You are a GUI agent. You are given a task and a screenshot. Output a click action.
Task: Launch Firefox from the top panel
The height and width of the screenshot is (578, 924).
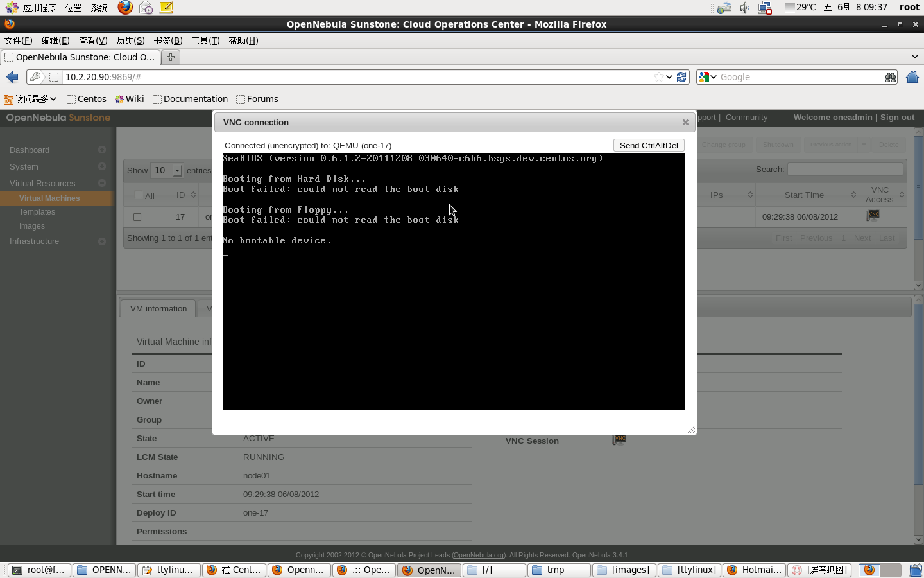pyautogui.click(x=125, y=8)
